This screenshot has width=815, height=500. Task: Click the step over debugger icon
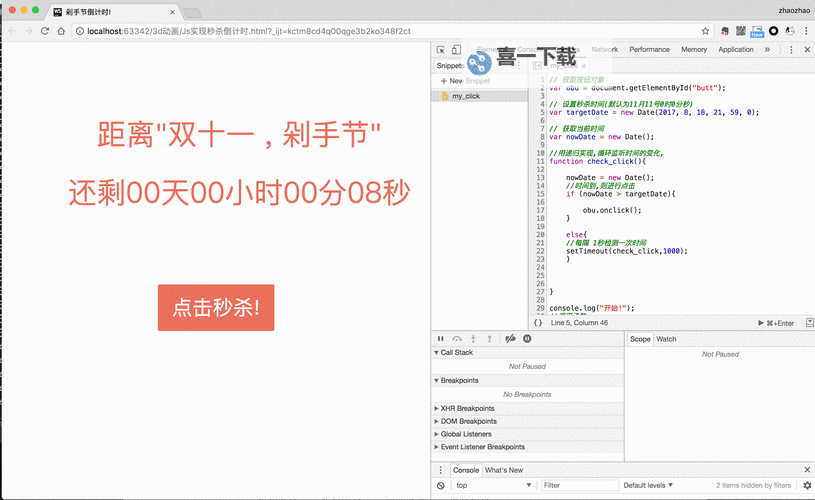(x=457, y=338)
